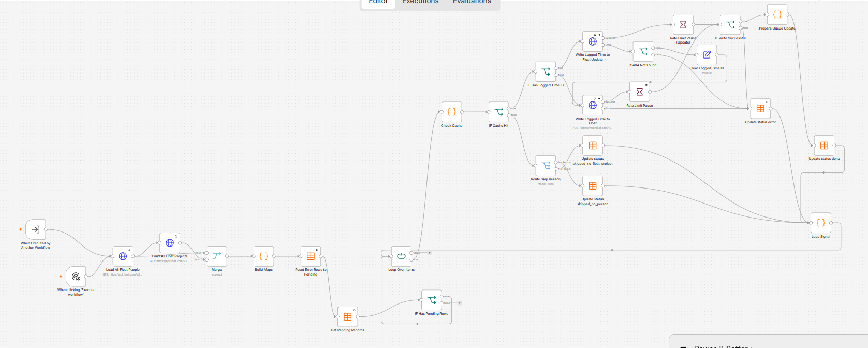Select the 'When Executed by Another Workflow' trigger node
Viewport: 868px width, 348px height.
point(36,229)
